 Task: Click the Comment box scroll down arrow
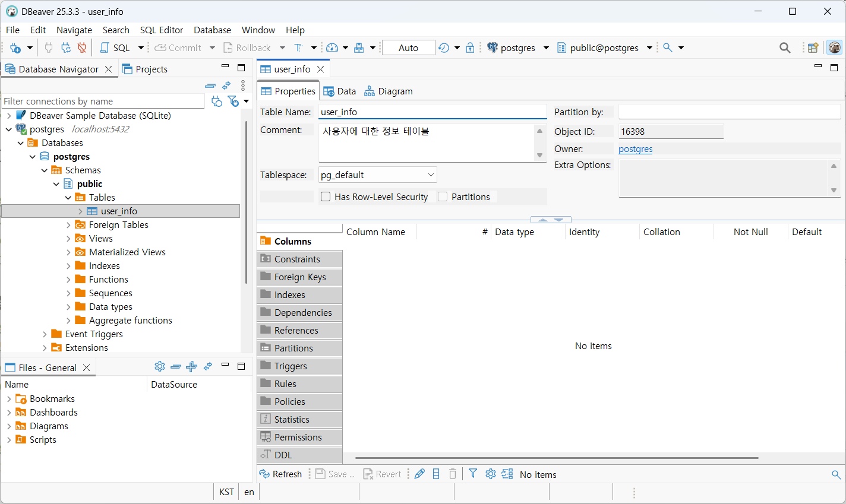click(x=539, y=156)
